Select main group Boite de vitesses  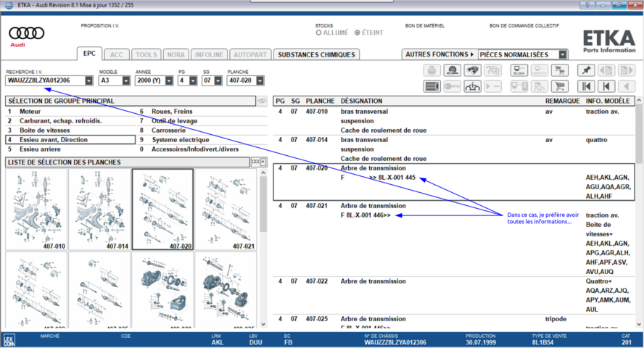pyautogui.click(x=70, y=130)
